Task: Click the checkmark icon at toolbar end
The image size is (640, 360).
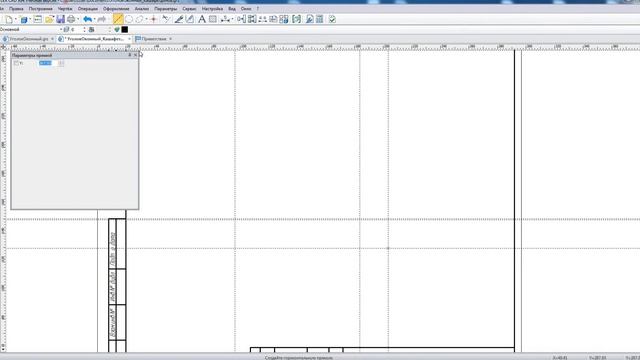Action: tap(332, 19)
